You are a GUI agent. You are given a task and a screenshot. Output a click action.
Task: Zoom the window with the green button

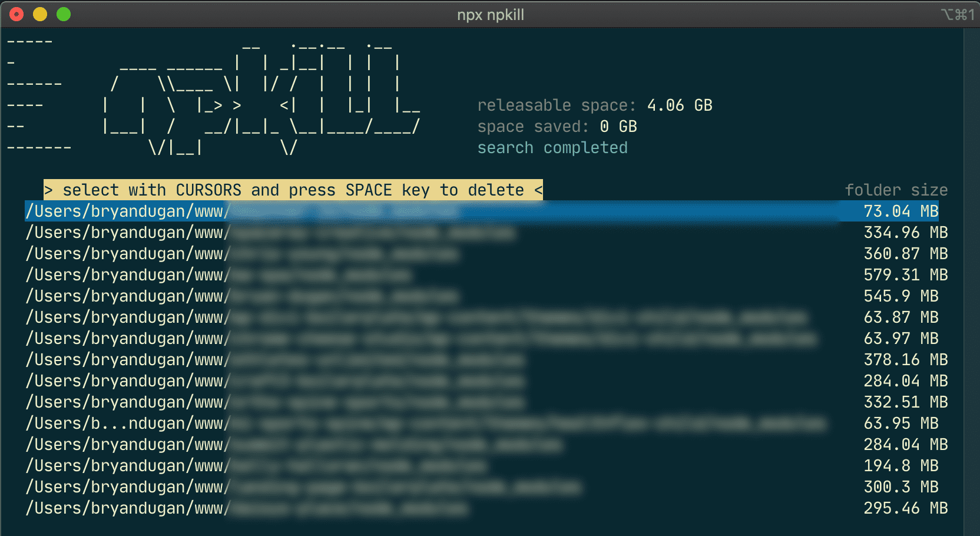pos(64,14)
